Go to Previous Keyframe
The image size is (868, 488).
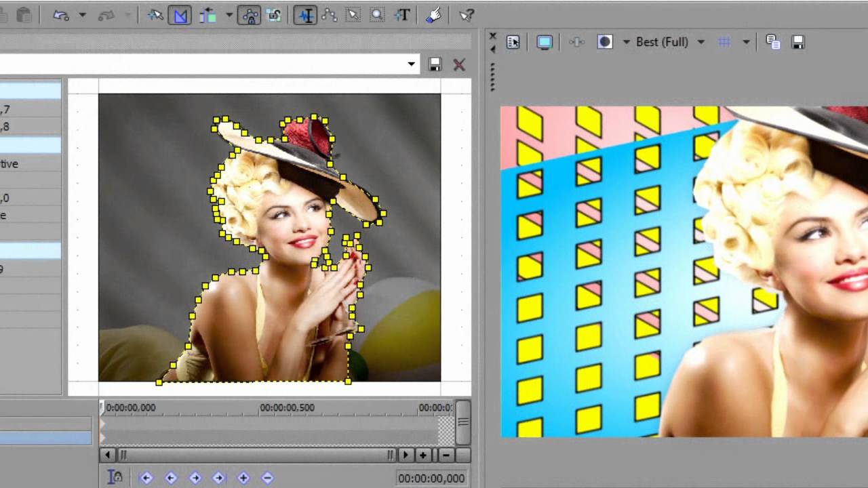tap(170, 478)
